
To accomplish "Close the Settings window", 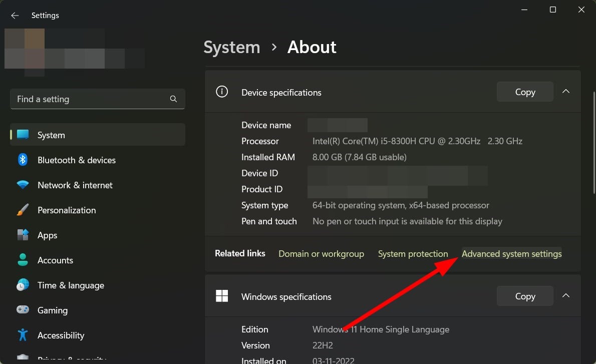I will point(581,10).
